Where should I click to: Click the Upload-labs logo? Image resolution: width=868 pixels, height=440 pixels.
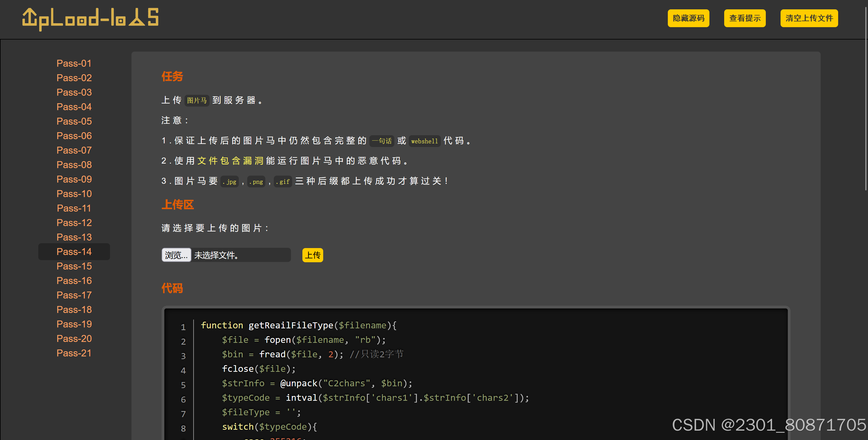[90, 19]
